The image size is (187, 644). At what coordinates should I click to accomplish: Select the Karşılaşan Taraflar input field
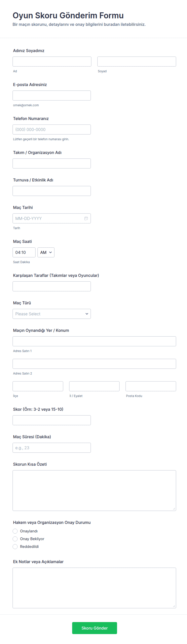click(x=52, y=286)
